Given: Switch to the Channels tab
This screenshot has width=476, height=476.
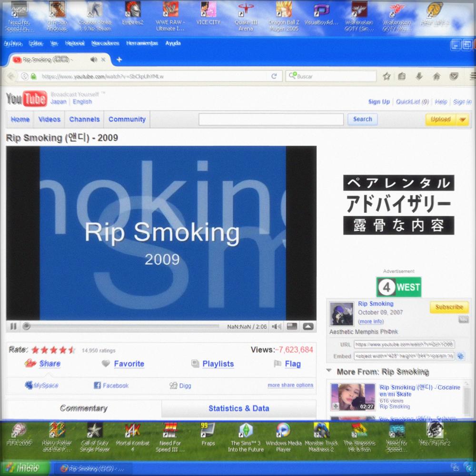Looking at the screenshot, I should point(84,119).
